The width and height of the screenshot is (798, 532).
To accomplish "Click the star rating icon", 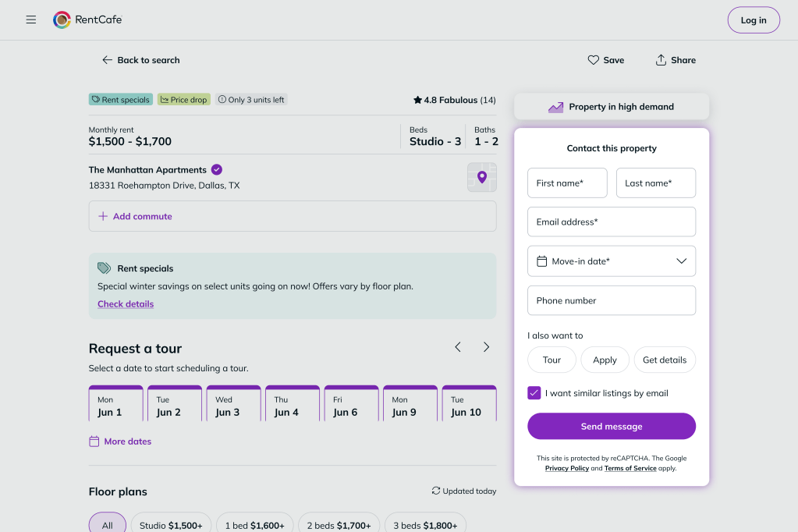I will tap(417, 100).
